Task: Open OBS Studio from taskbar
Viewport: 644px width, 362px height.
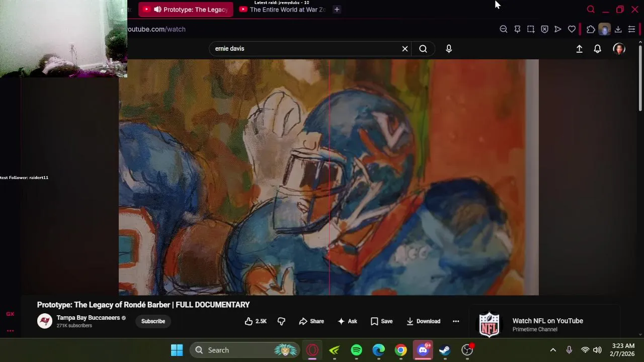Action: 467,350
